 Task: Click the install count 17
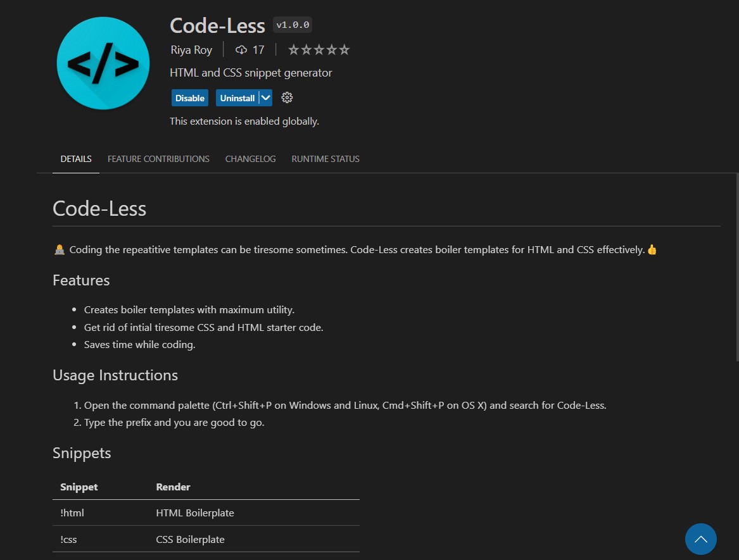pos(258,50)
